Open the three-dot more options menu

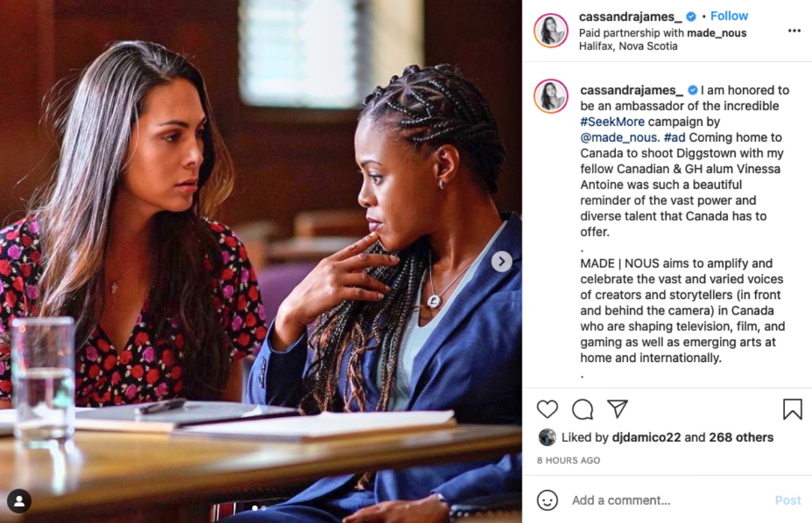(794, 30)
